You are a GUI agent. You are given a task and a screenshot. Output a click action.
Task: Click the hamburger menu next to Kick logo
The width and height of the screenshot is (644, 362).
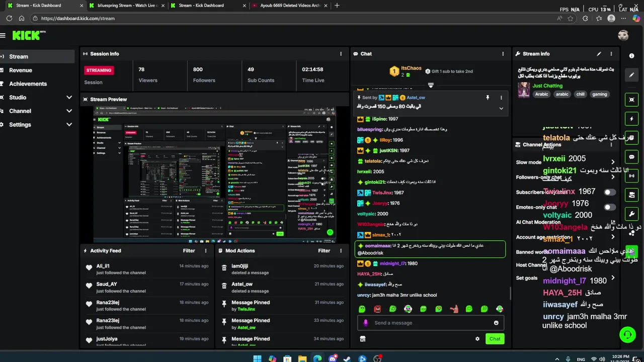(3, 36)
